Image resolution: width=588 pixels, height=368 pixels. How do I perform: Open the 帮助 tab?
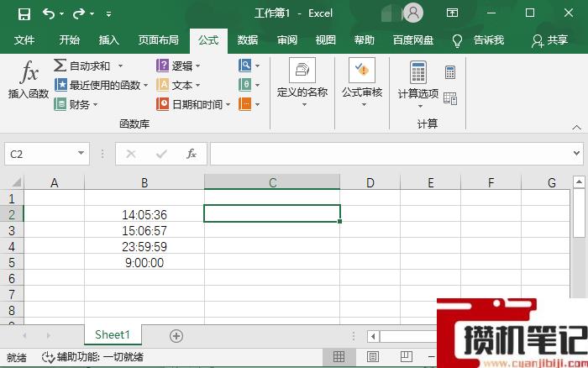tap(364, 40)
